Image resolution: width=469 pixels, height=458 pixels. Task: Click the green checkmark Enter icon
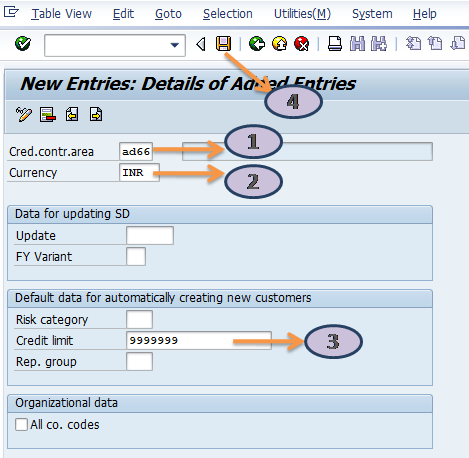click(x=23, y=44)
